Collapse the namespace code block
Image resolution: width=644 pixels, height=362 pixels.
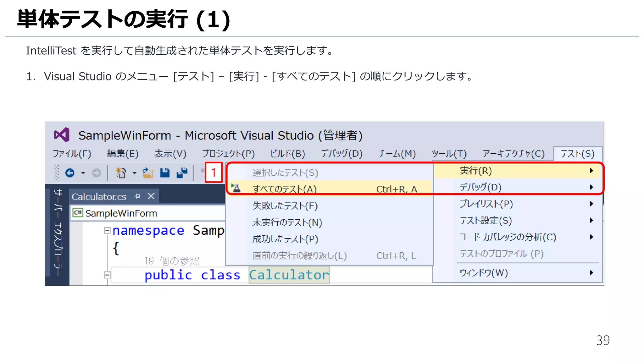click(x=107, y=231)
